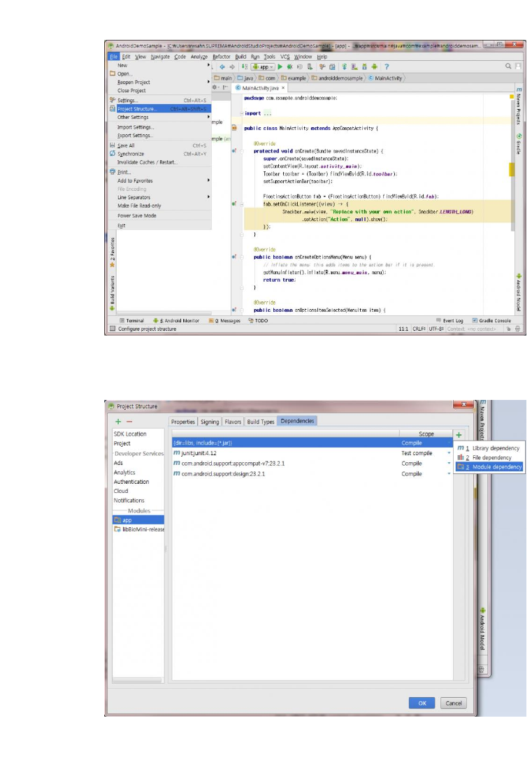The width and height of the screenshot is (532, 774).
Task: Click the Run app play icon
Action: pyautogui.click(x=280, y=66)
